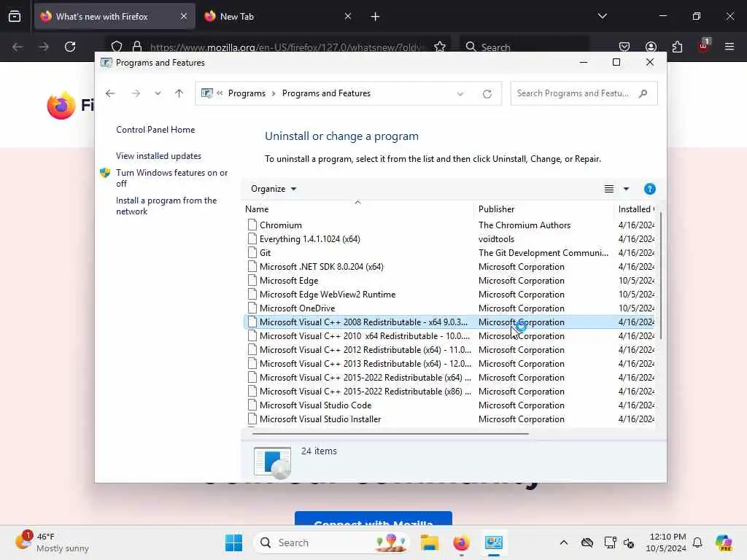
Task: Open a new tab with plus button
Action: tap(375, 17)
